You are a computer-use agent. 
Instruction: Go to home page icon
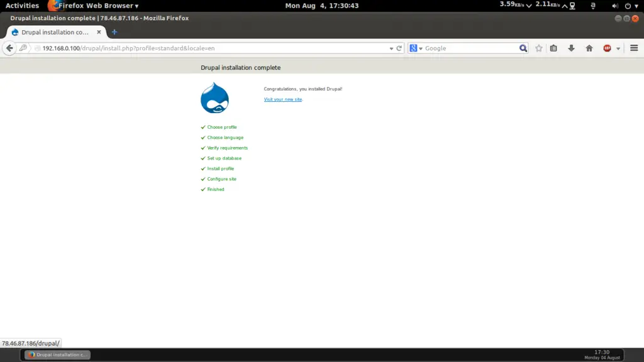pyautogui.click(x=589, y=48)
